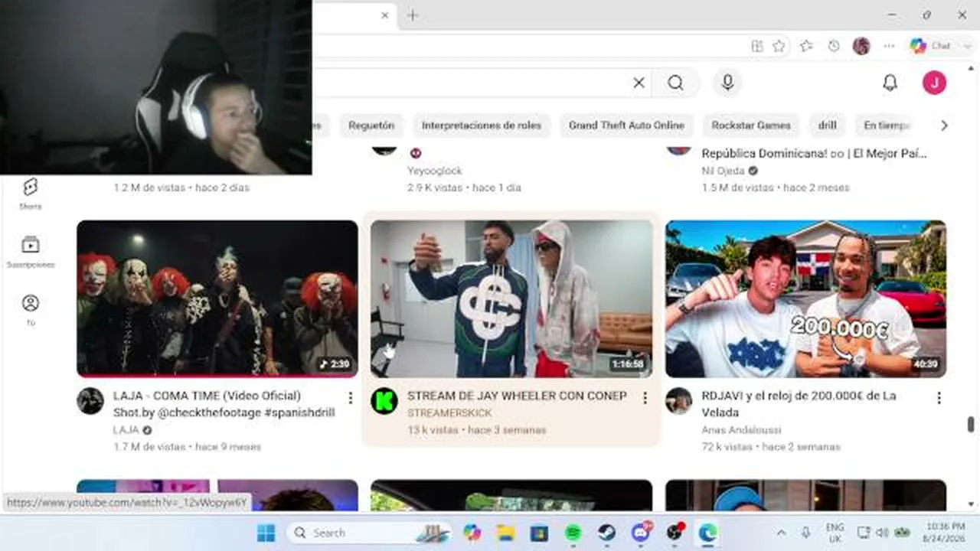Open Copilot from the taskbar
The image size is (980, 551).
(x=472, y=533)
